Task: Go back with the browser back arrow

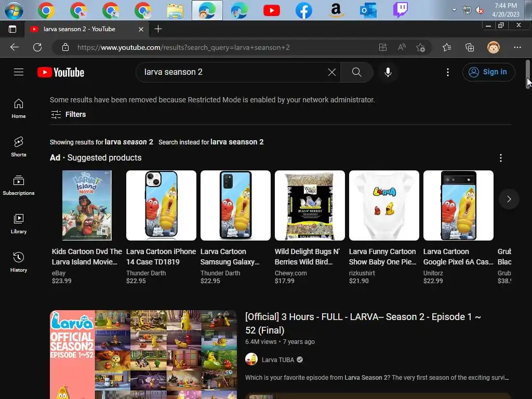Action: (x=14, y=47)
